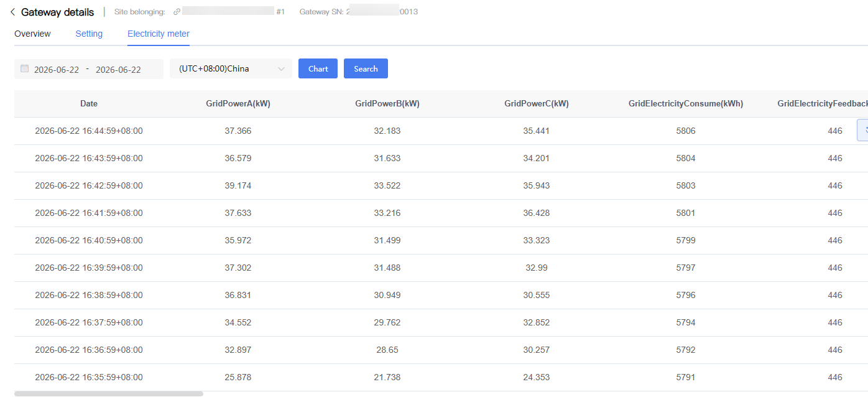Screen dimensions: 868x397
Task: Click the end date field 2026-06-22
Action: 118,70
